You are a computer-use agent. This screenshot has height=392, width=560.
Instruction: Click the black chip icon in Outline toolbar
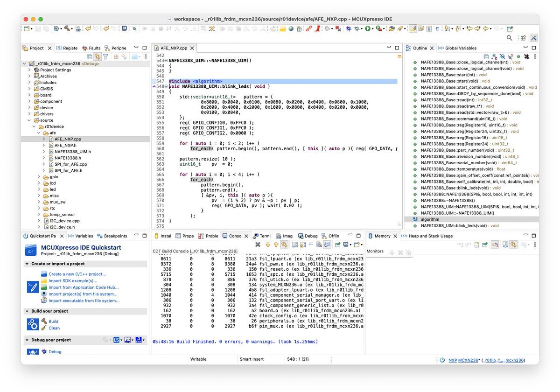526,57
